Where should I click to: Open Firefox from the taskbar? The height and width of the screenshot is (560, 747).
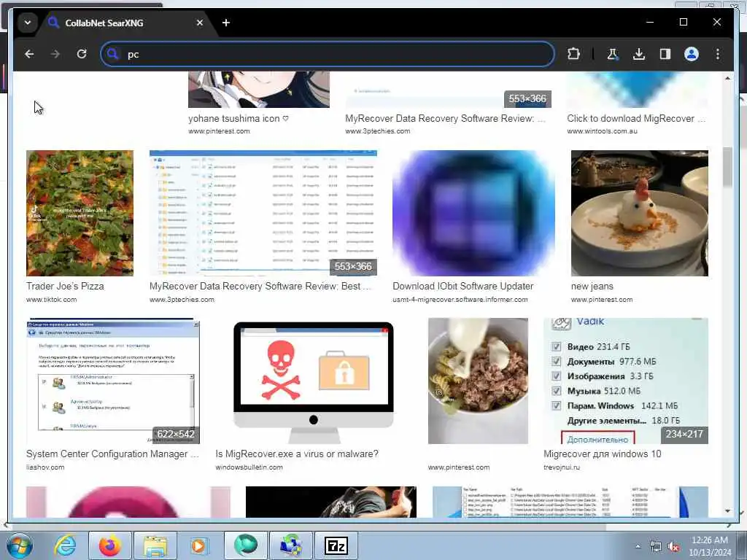110,545
